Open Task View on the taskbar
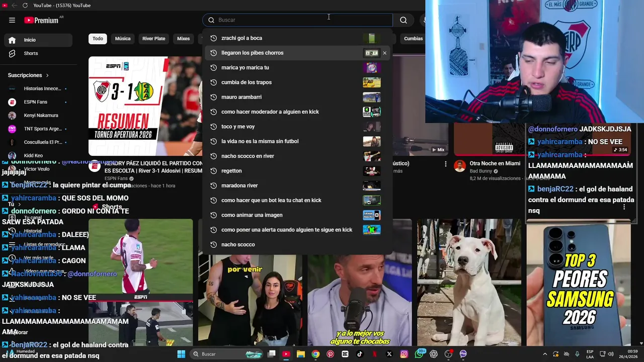Viewport: 644px width, 362px height. [272, 354]
